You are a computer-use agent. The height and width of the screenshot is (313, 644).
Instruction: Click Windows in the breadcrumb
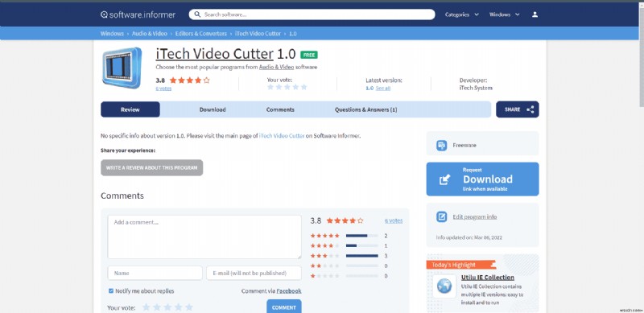click(112, 33)
